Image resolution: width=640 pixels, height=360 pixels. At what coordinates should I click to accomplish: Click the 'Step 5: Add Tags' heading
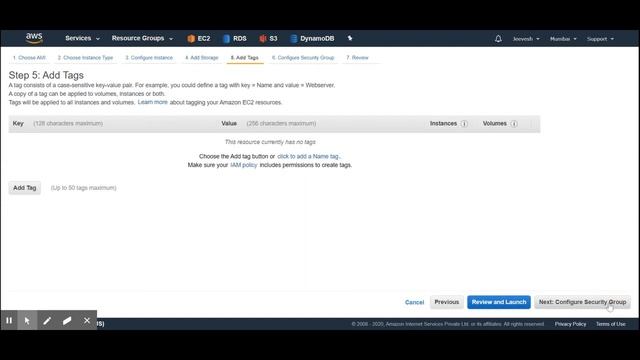click(46, 75)
